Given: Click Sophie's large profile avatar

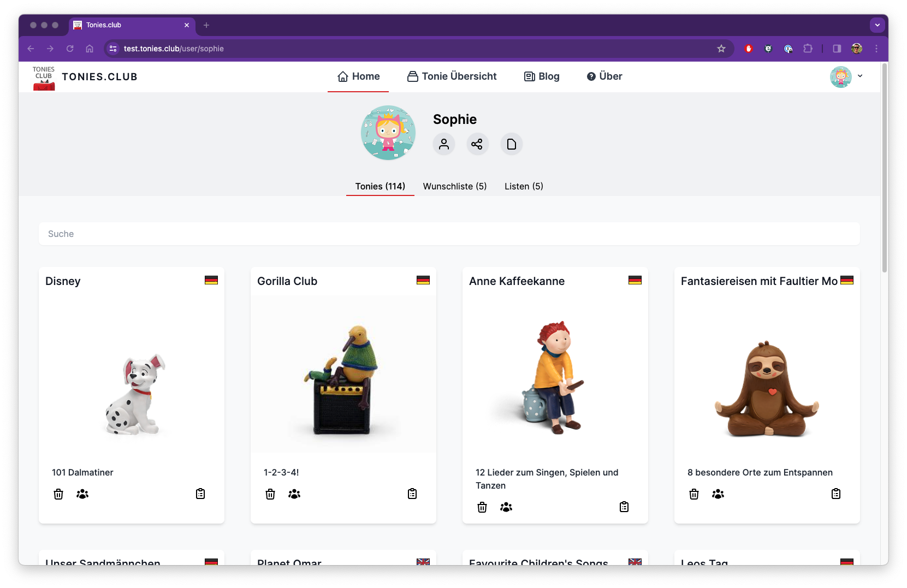Looking at the screenshot, I should pos(388,133).
